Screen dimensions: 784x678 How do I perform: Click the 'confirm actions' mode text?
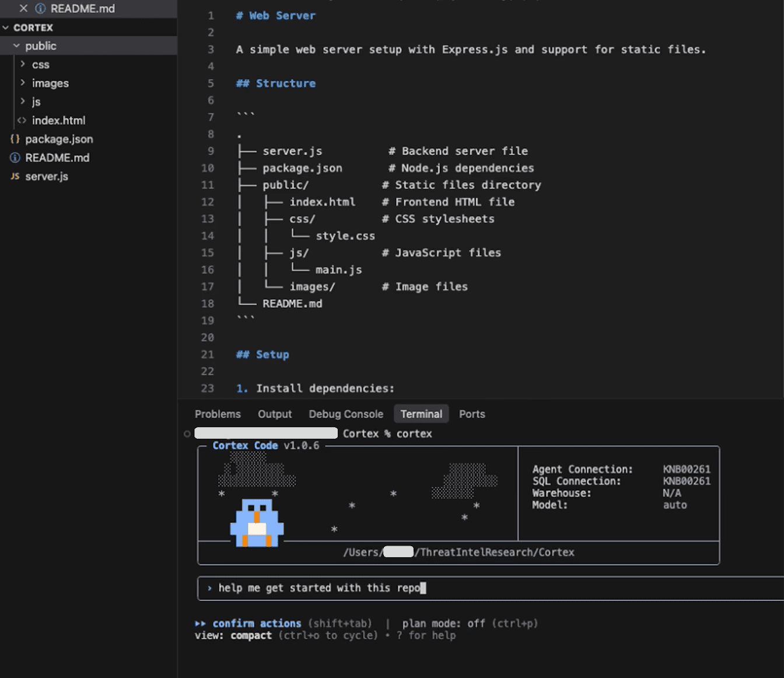point(257,623)
